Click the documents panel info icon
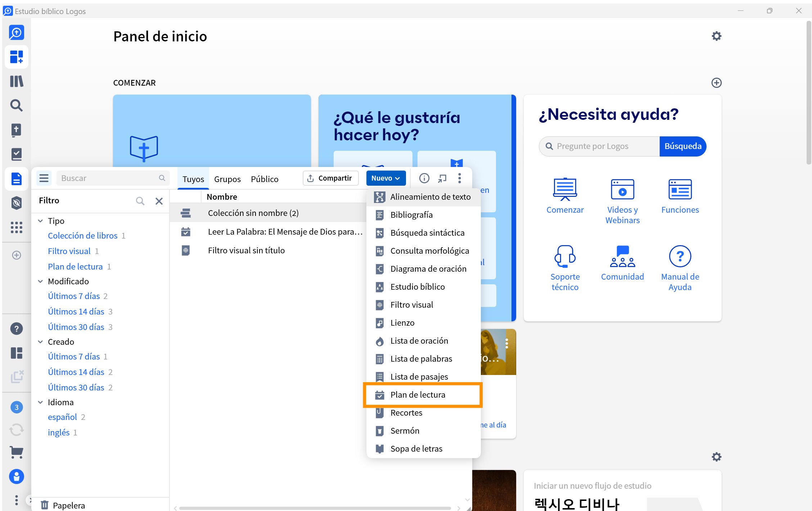812x511 pixels. (x=424, y=178)
